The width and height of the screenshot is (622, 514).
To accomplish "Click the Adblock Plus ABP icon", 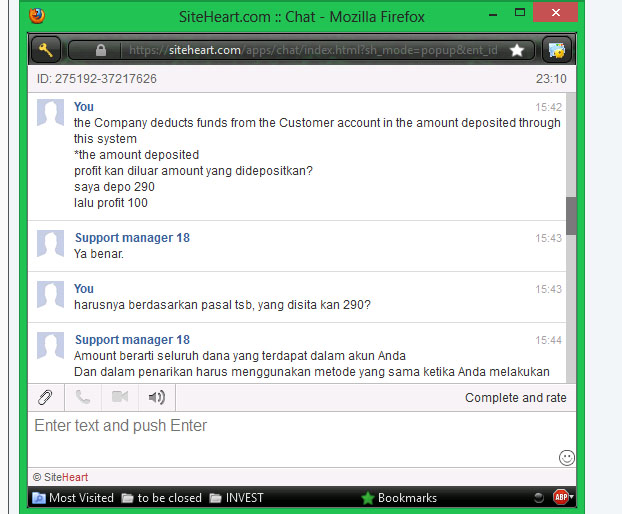I will [562, 497].
